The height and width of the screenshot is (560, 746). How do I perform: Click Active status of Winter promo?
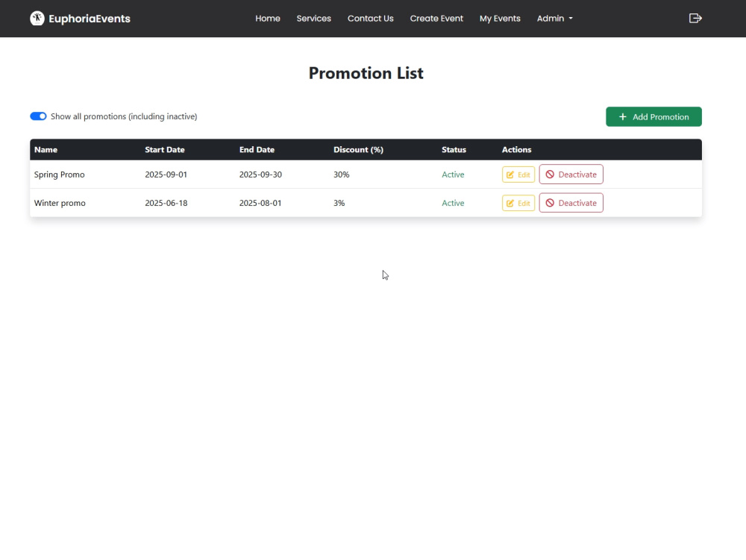tap(453, 203)
